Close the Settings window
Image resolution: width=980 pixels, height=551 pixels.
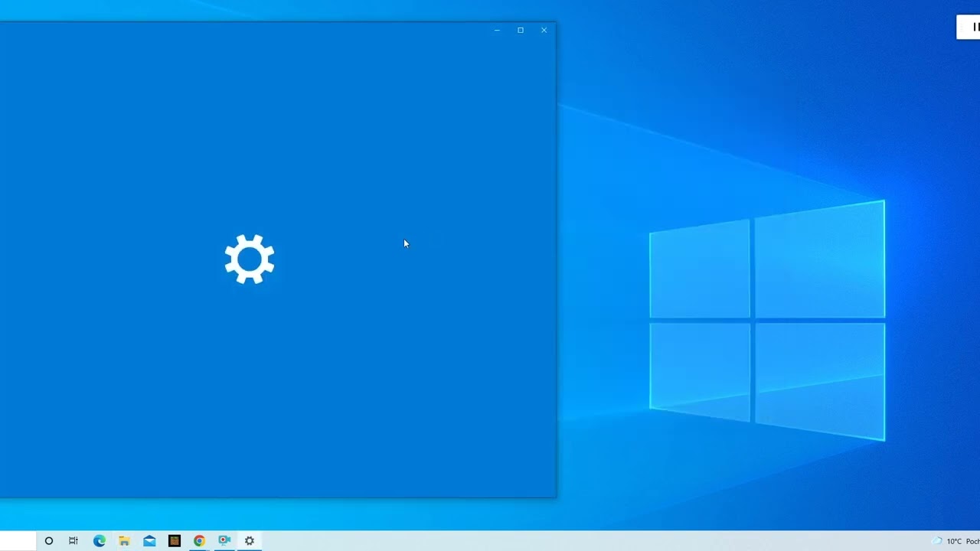[544, 31]
